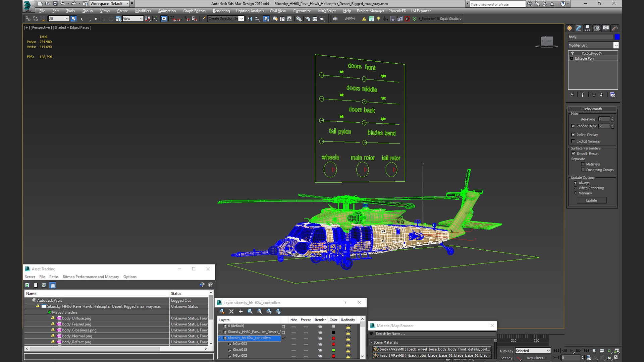Enable the Smoothing Groups checkbox

point(583,170)
